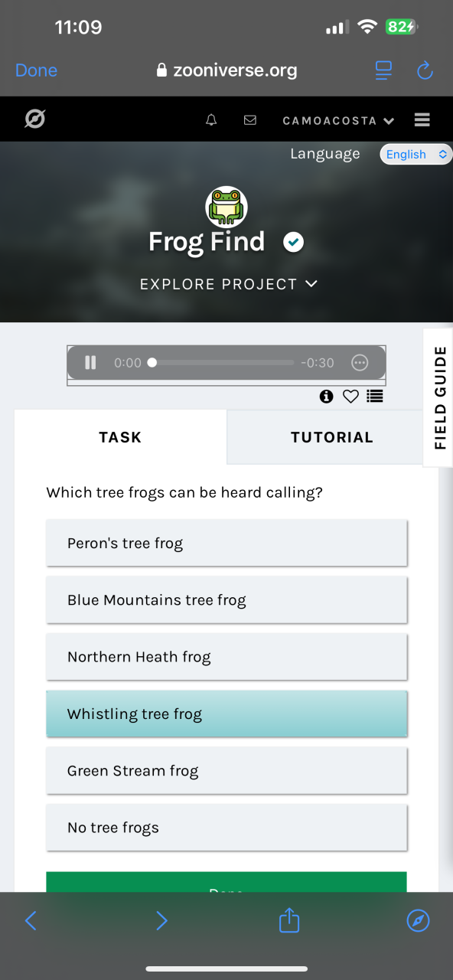Image resolution: width=453 pixels, height=980 pixels.
Task: Open the page in Safari compass icon
Action: click(418, 920)
